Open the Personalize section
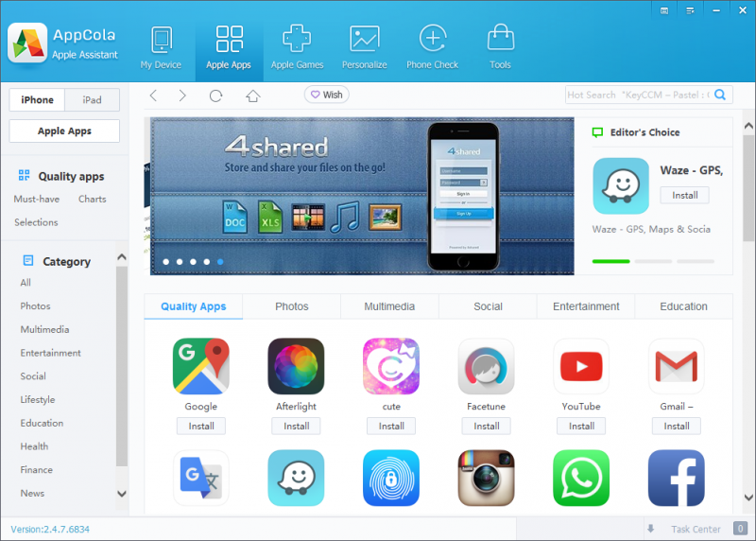 pyautogui.click(x=365, y=48)
